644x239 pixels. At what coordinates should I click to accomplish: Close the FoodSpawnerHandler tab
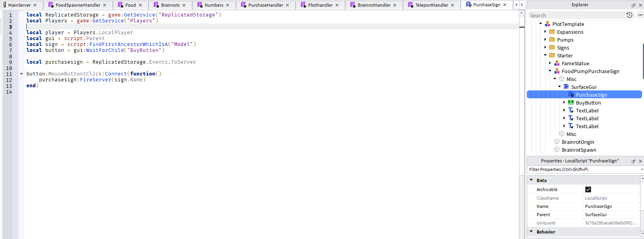105,5
